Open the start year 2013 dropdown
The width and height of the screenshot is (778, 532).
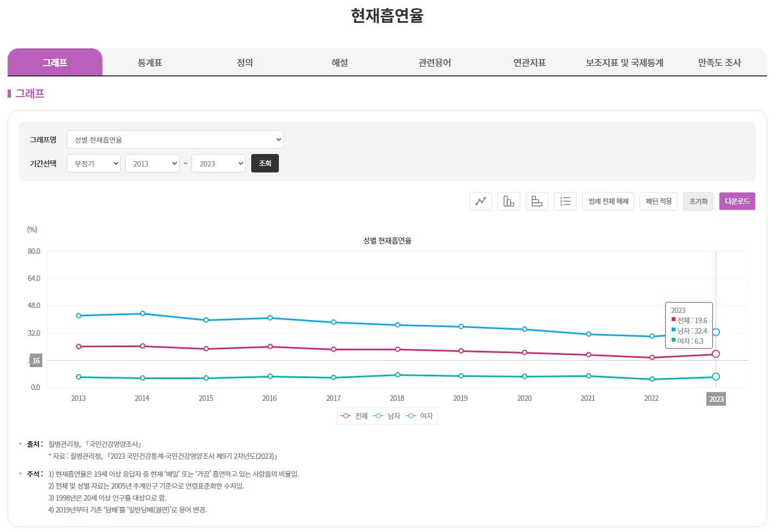tap(152, 163)
